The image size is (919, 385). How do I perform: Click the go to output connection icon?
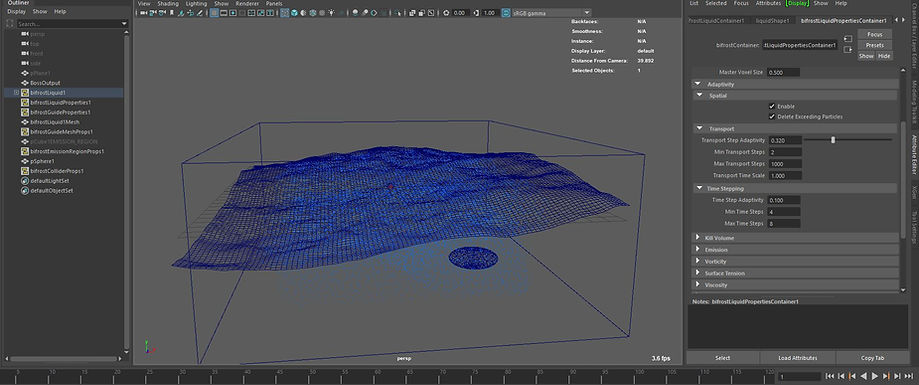847,50
